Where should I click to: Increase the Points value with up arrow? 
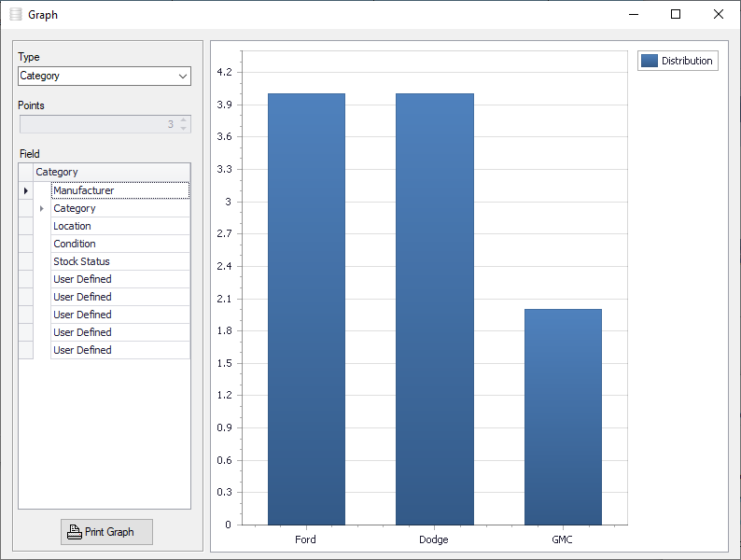pyautogui.click(x=183, y=120)
